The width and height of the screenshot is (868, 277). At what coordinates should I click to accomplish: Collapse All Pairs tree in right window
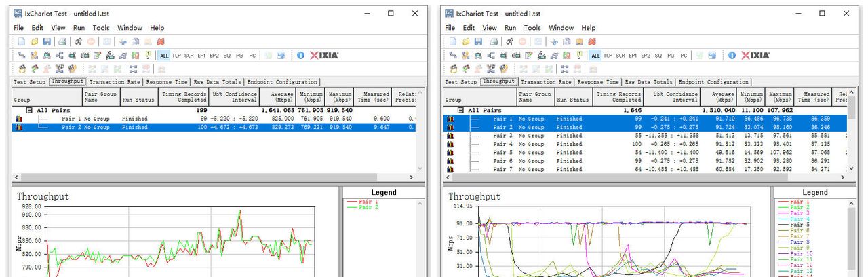(x=461, y=110)
